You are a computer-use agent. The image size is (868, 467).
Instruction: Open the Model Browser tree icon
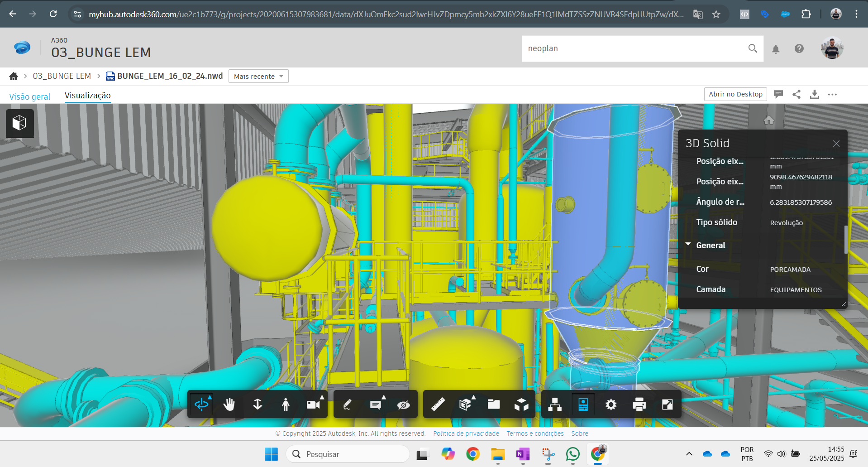click(555, 404)
